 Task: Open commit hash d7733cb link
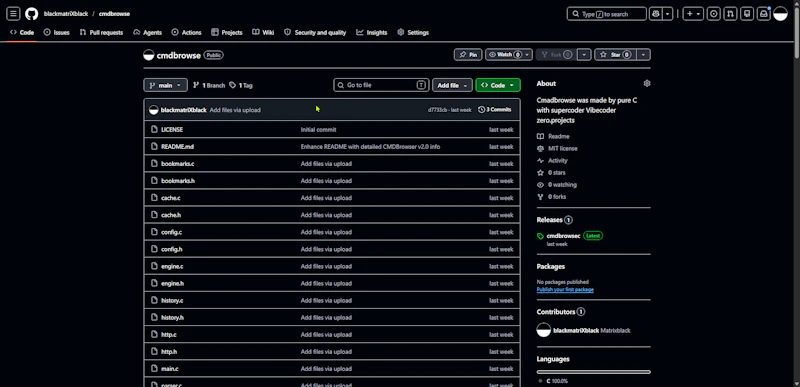point(437,110)
